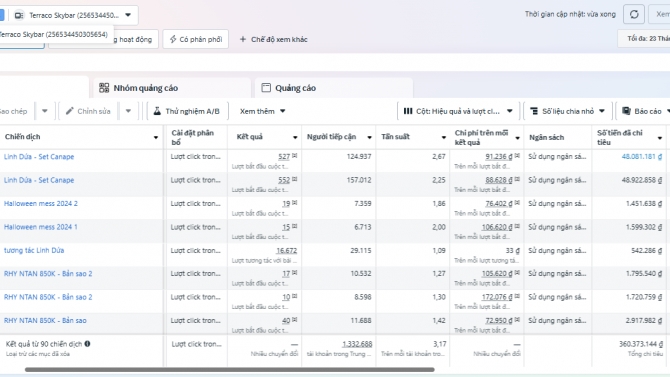Open tương tác Linh Dứa campaign

(34, 250)
